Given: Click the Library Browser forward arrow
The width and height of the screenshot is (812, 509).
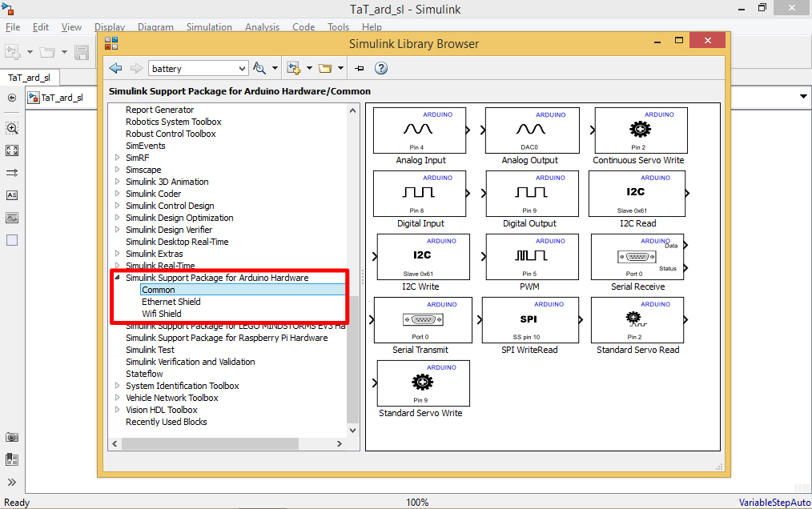Looking at the screenshot, I should [136, 68].
